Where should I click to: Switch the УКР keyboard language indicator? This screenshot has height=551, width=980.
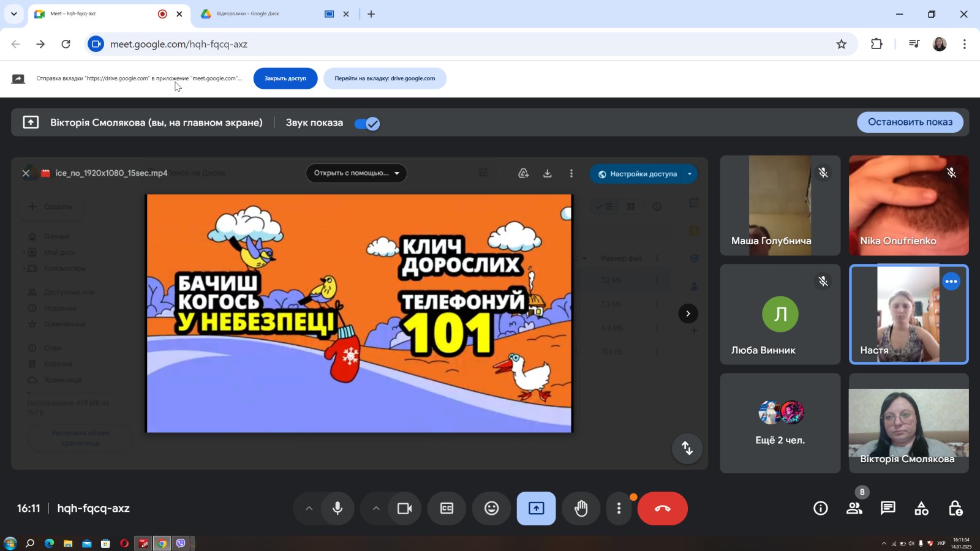pyautogui.click(x=941, y=543)
